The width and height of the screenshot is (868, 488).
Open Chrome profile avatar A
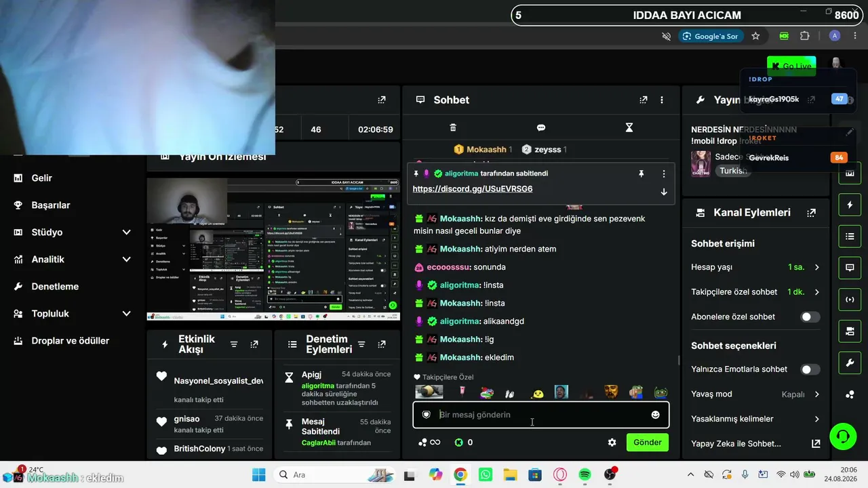tap(835, 36)
